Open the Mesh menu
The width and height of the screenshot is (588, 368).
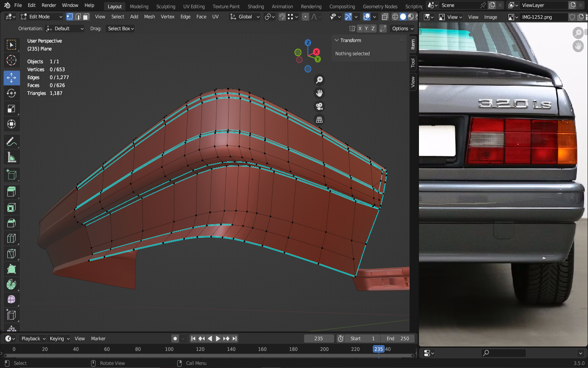coord(149,17)
